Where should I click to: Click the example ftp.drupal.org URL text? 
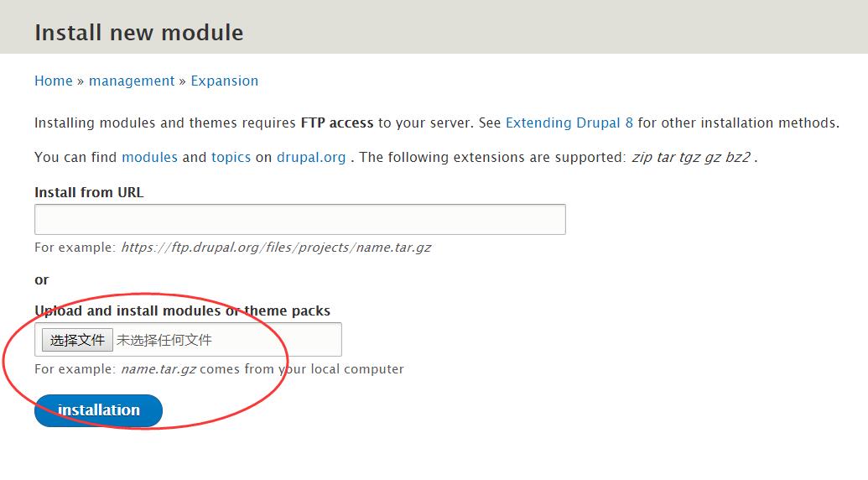[276, 248]
